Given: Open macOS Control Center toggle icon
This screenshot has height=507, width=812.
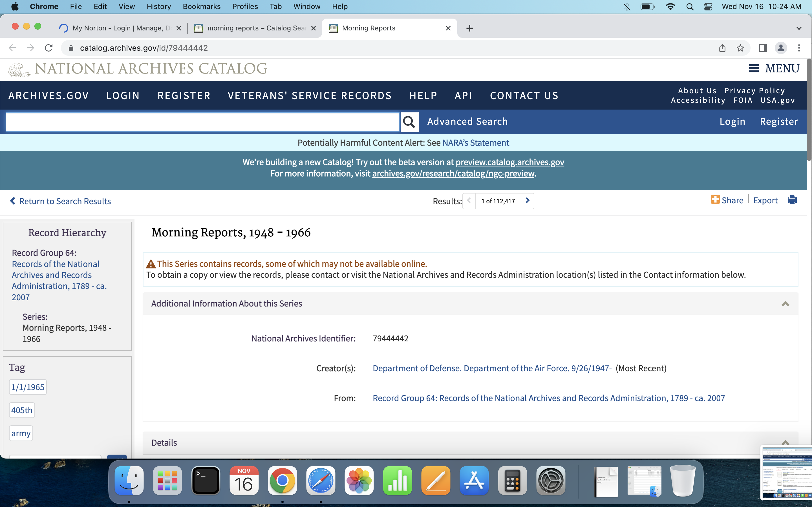Looking at the screenshot, I should coord(708,7).
